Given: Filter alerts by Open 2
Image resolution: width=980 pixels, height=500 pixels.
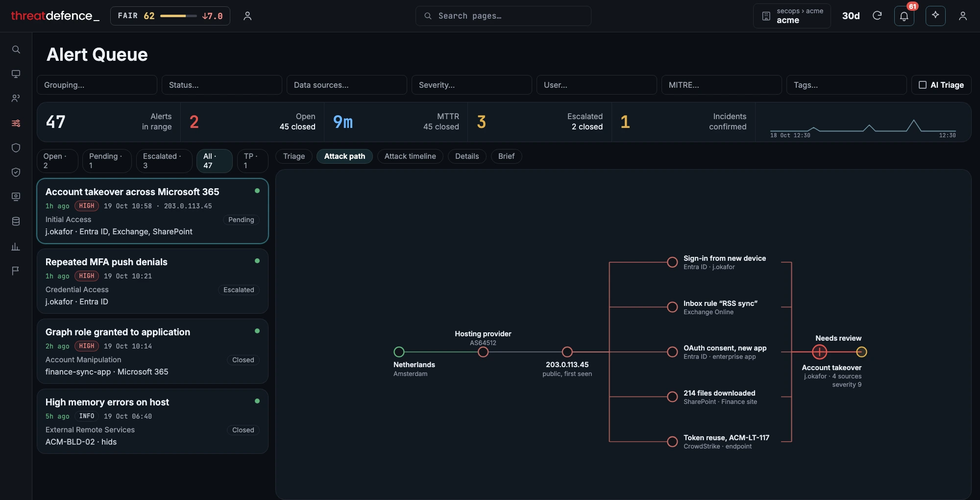Looking at the screenshot, I should (x=57, y=161).
